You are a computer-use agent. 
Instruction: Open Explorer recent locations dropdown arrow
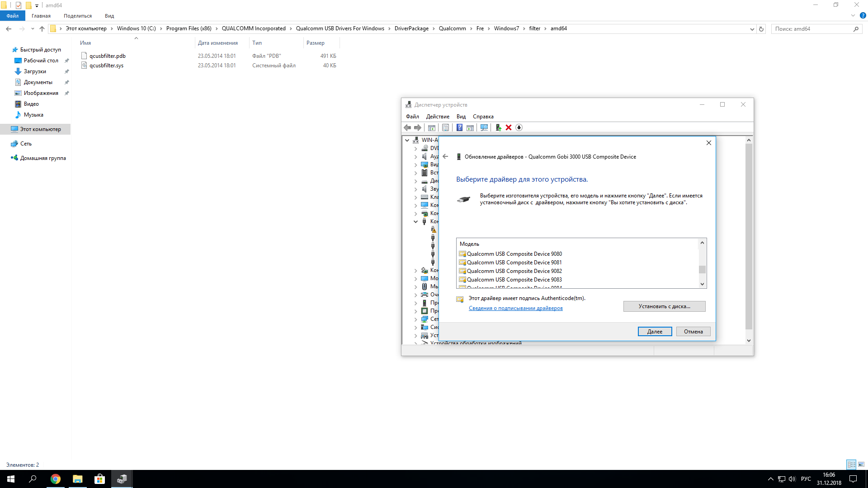[33, 28]
